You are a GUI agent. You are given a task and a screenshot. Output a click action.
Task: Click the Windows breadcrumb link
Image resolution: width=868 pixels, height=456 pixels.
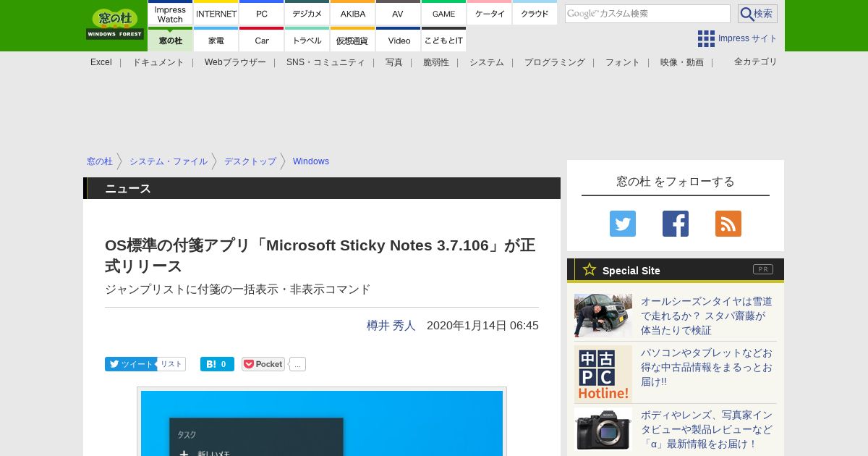[311, 161]
